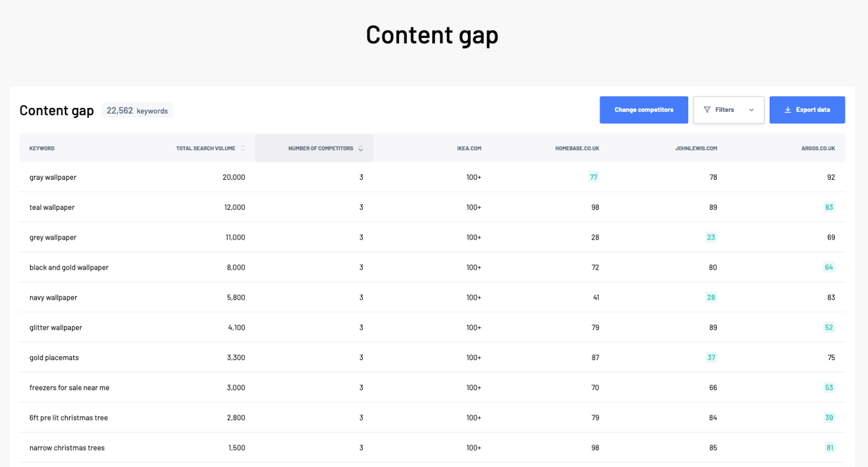Click the Keyword column header
868x467 pixels.
[42, 148]
